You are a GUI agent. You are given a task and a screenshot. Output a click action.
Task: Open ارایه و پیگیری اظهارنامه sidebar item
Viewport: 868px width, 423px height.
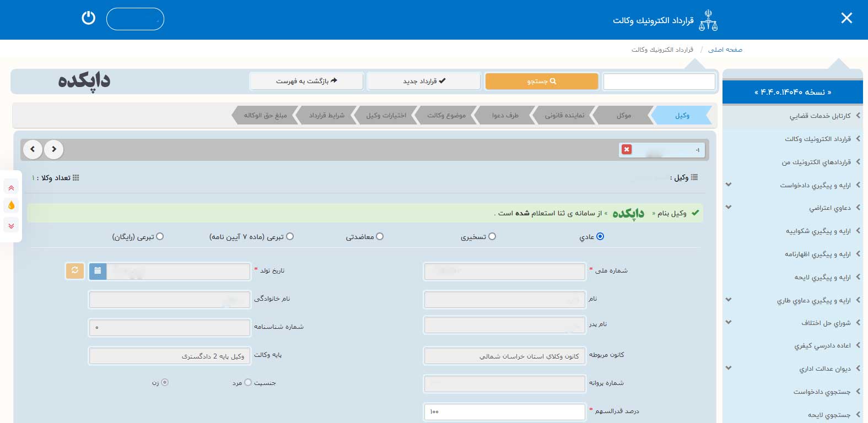792,254
